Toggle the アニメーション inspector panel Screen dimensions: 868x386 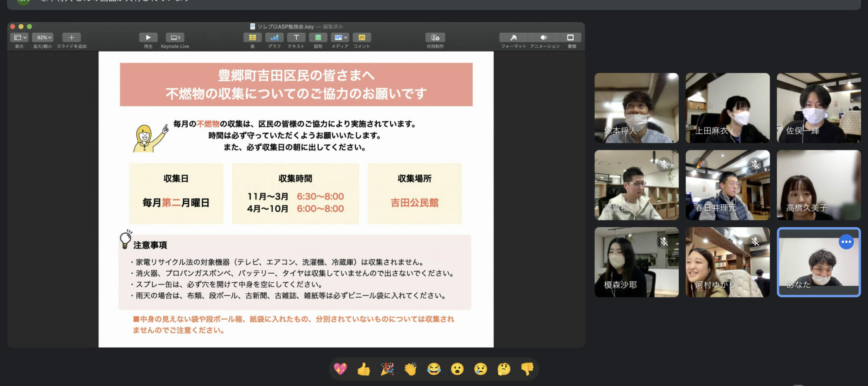[544, 38]
